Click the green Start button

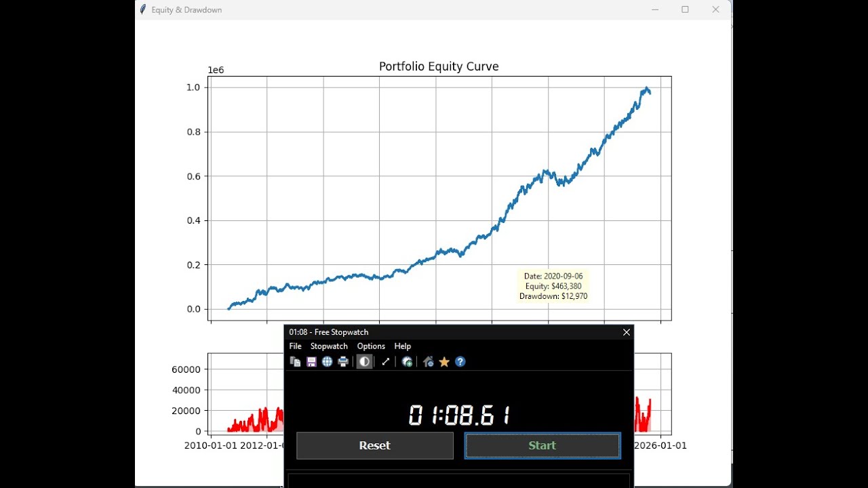point(542,445)
